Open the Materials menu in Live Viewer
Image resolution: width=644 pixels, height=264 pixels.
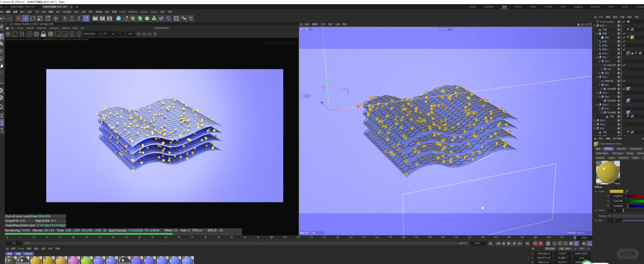(x=42, y=28)
